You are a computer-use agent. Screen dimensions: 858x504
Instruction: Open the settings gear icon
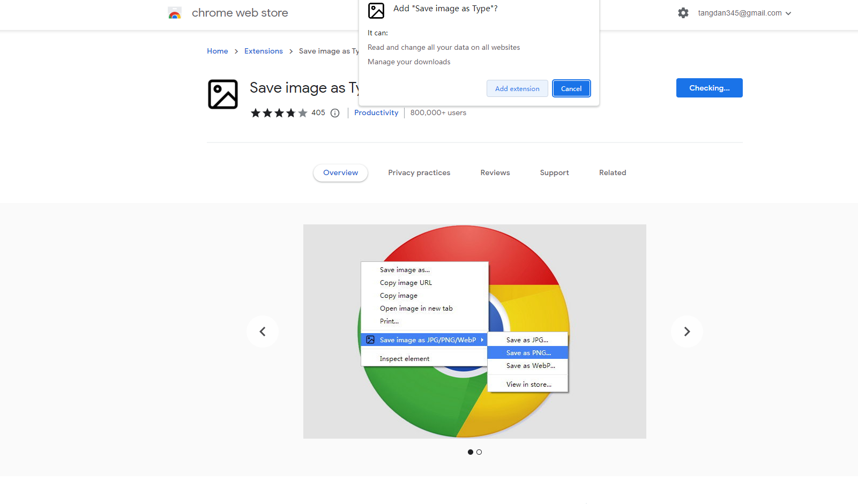(683, 13)
